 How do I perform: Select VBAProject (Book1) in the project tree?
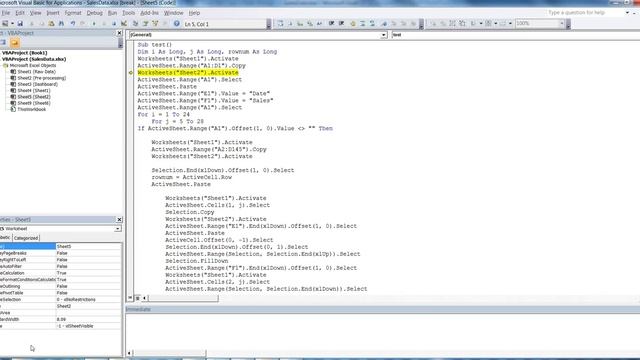[24, 53]
